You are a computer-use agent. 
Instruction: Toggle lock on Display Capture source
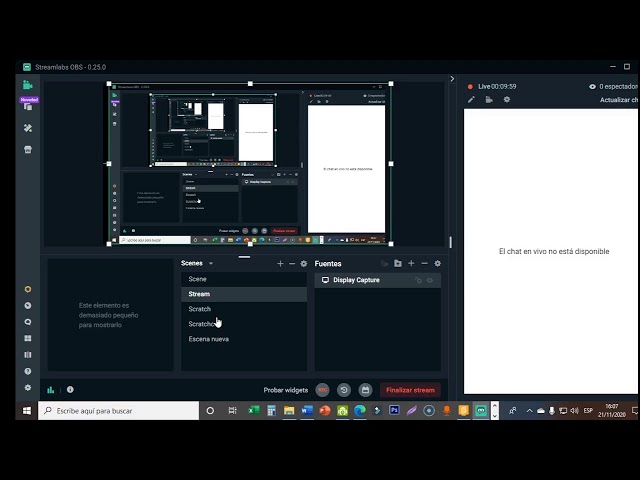418,280
